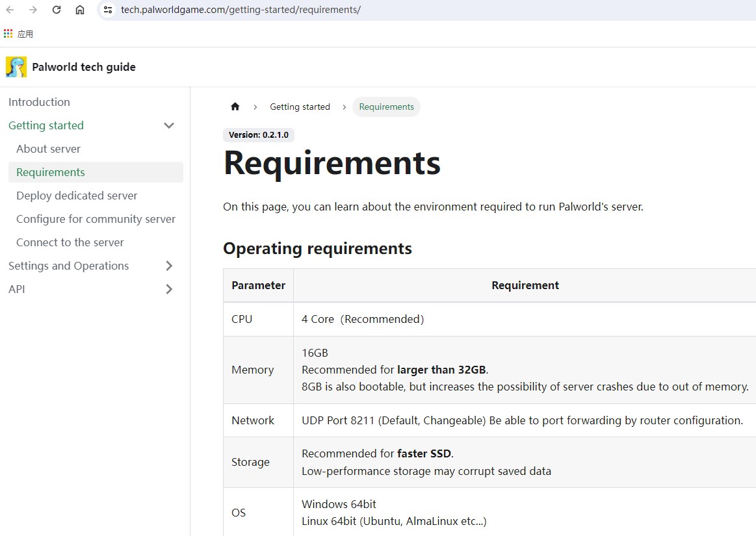Screen dimensions: 756x536
Task: Open Configure for community server page
Action: click(96, 219)
